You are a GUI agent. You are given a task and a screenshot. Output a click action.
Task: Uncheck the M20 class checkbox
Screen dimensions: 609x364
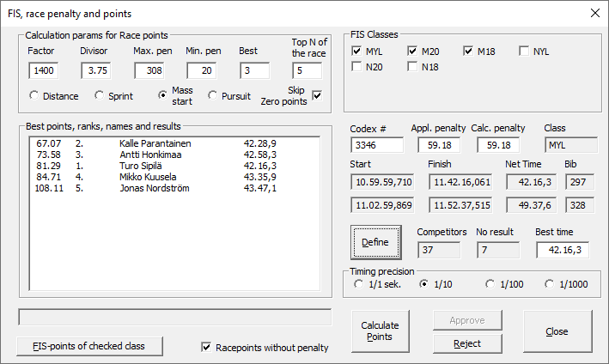(x=413, y=52)
